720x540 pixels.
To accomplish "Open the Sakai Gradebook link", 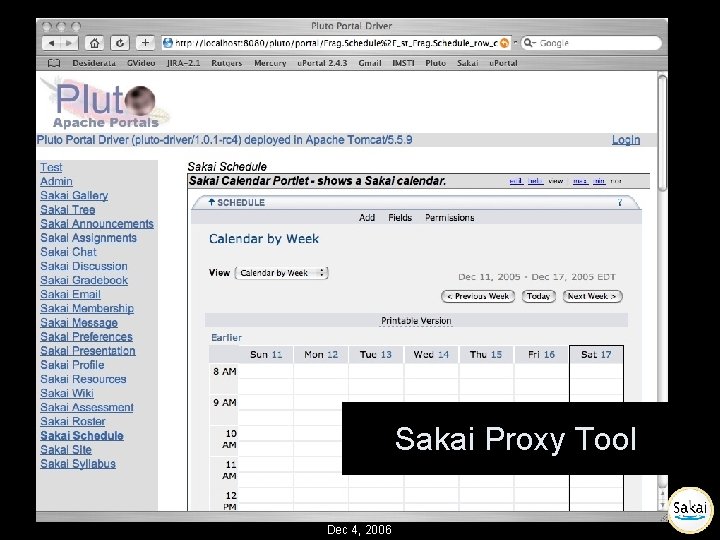I will 84,281.
